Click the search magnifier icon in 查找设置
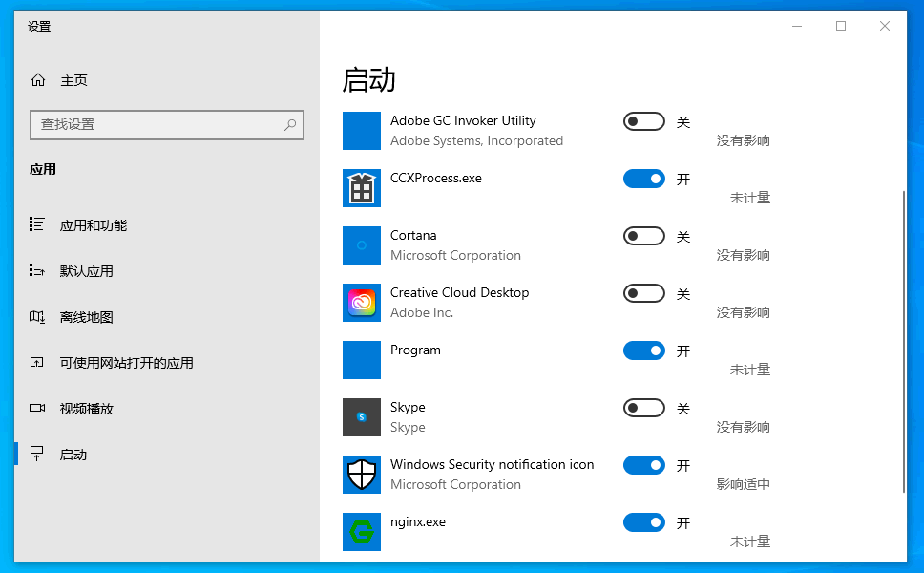 [x=290, y=124]
